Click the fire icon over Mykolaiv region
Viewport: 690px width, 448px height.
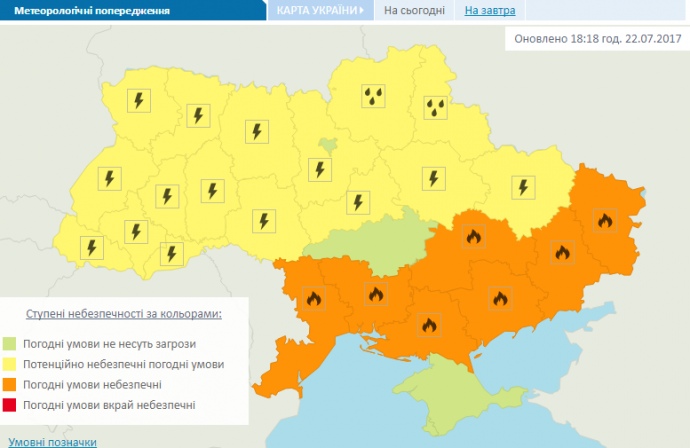point(375,294)
